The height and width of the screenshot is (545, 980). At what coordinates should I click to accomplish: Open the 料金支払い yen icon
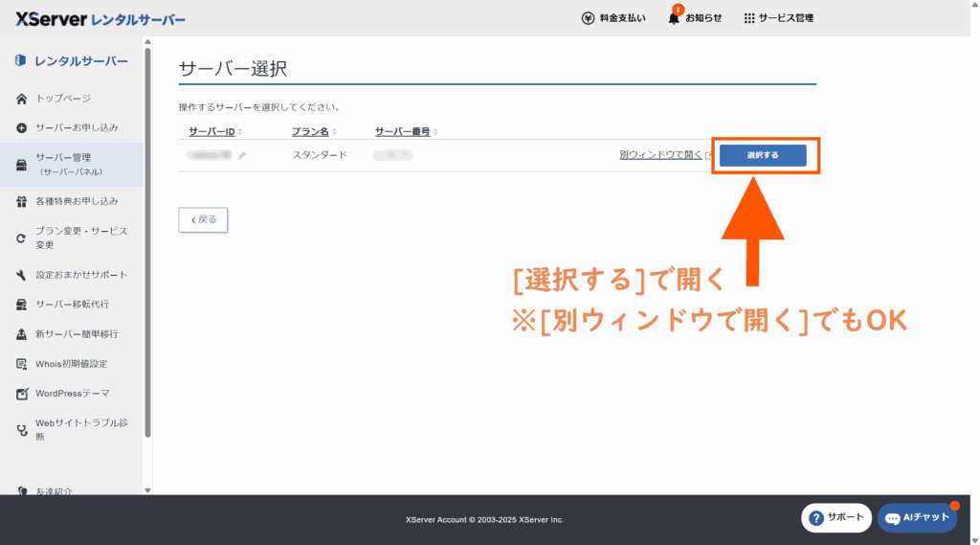point(589,18)
